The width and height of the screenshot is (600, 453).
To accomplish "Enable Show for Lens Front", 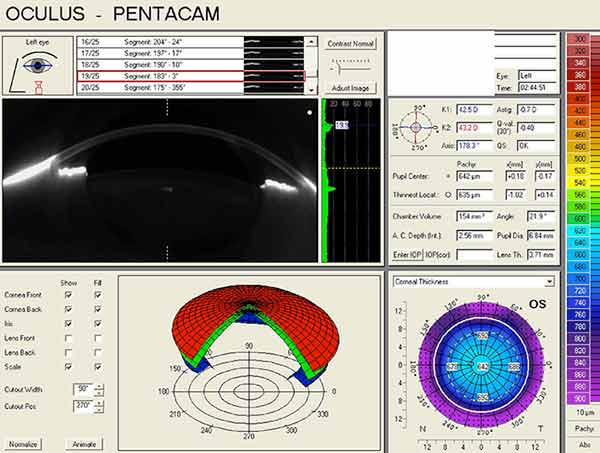I will [x=69, y=338].
